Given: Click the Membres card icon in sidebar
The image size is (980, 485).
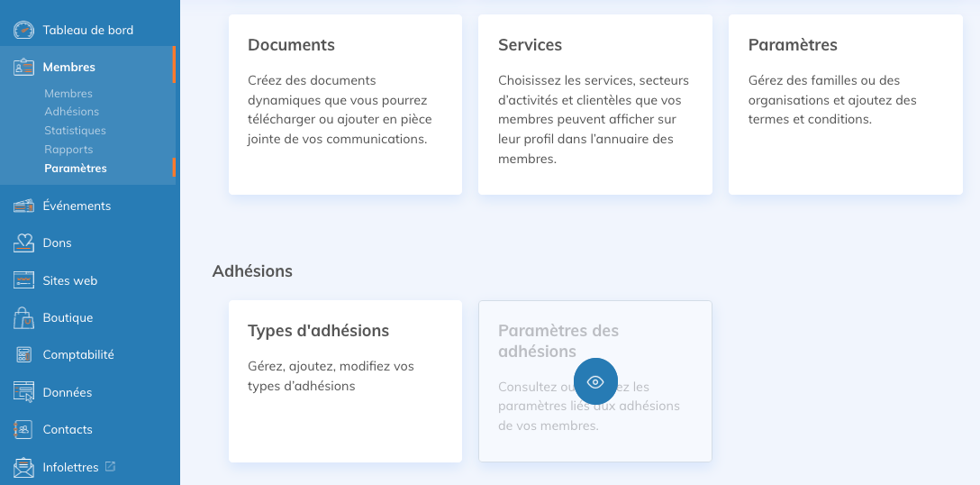Looking at the screenshot, I should tap(24, 68).
